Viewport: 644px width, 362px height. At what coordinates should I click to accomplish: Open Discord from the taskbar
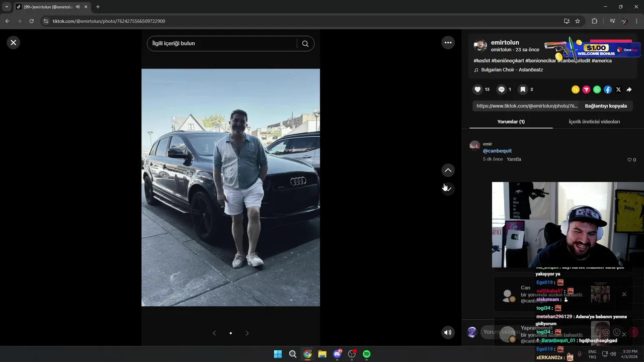(x=337, y=354)
